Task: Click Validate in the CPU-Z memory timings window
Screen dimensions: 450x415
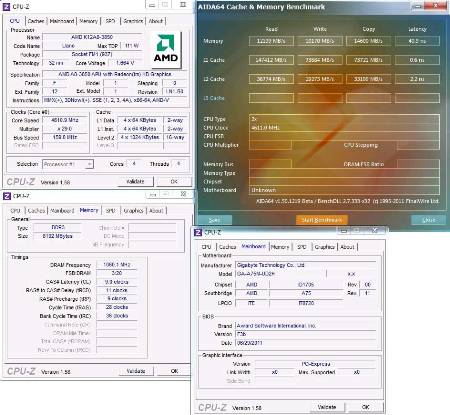Action: click(x=136, y=371)
